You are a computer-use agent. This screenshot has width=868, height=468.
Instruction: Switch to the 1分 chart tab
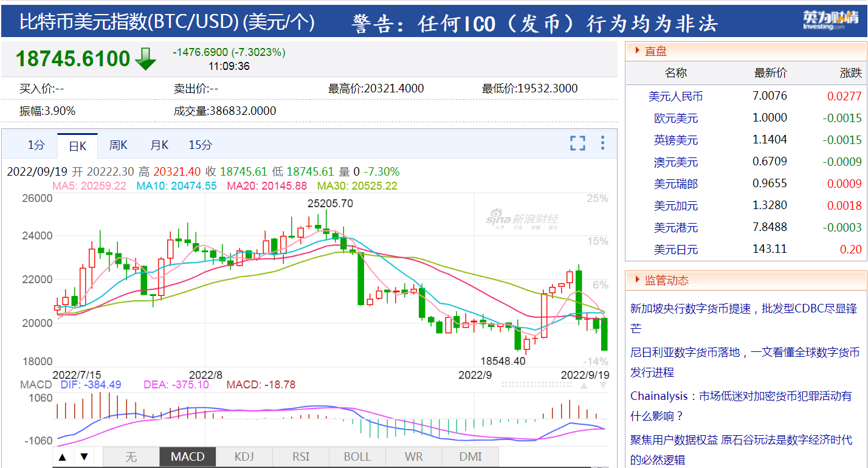(x=36, y=145)
